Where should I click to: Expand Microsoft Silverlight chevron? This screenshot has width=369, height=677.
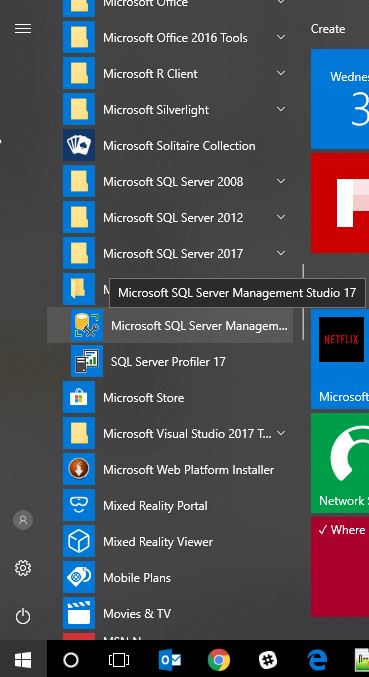point(281,109)
